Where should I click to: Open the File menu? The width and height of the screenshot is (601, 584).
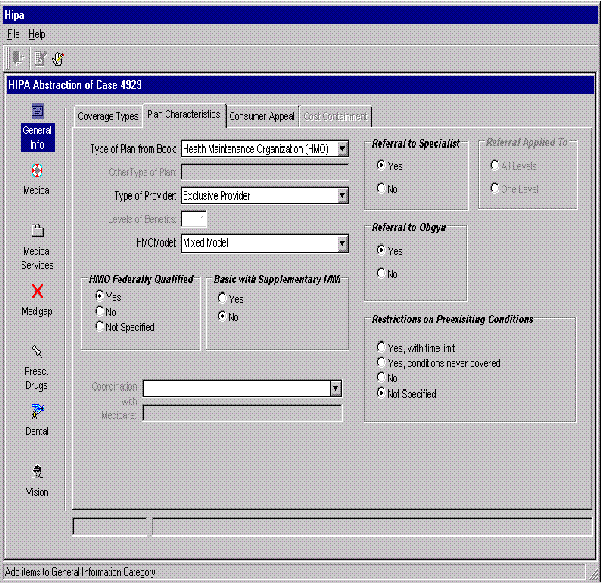(14, 34)
